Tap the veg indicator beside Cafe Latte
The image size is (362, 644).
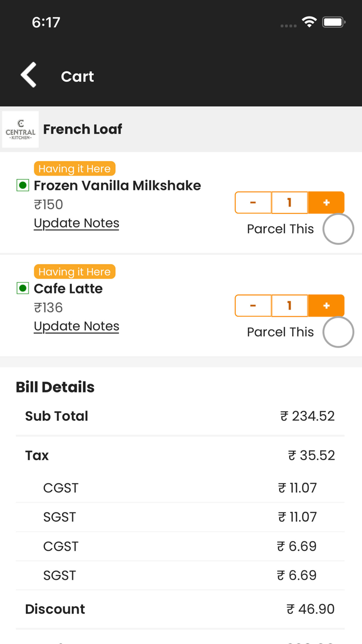point(22,288)
